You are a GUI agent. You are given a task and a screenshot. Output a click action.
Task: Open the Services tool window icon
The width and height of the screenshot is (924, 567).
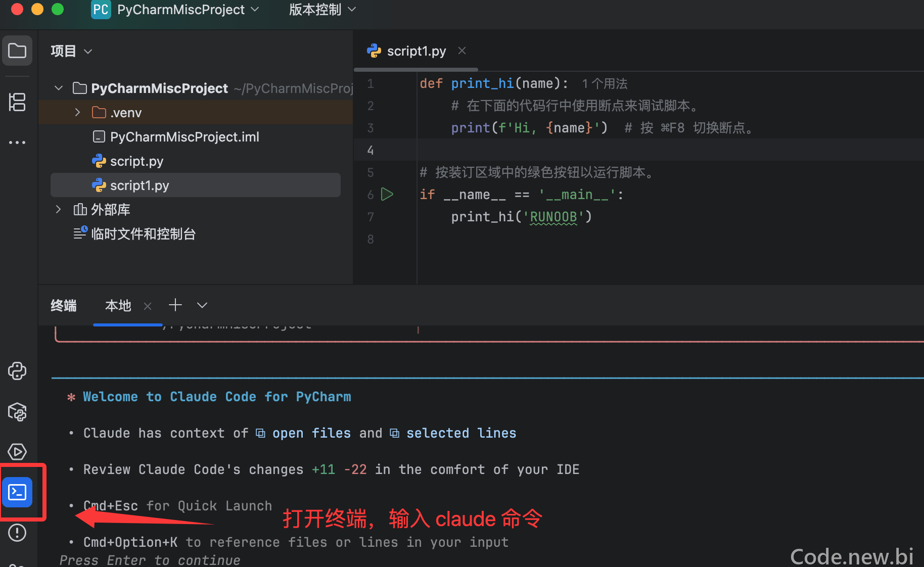17,452
